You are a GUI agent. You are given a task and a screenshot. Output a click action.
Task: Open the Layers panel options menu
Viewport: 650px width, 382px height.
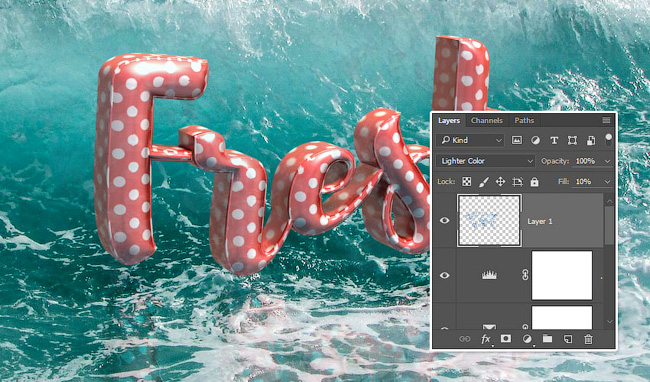(x=606, y=121)
